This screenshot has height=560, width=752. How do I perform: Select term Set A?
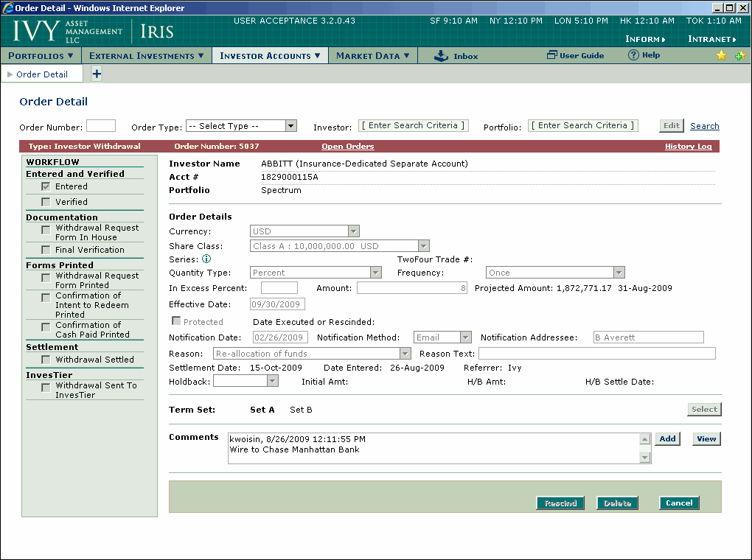pos(262,410)
